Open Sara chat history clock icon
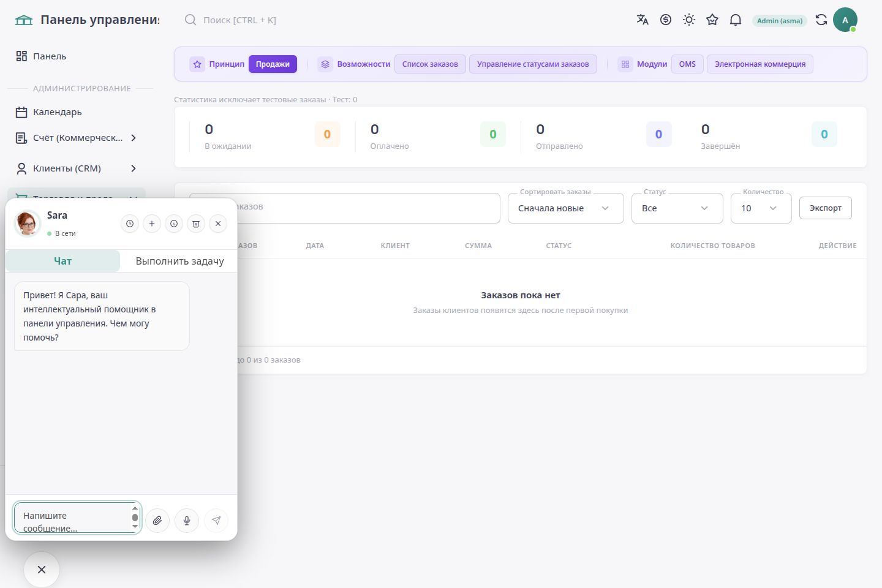882x588 pixels. click(130, 224)
